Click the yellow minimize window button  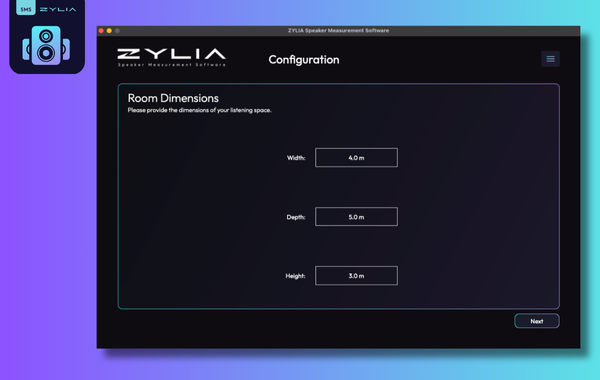click(109, 31)
